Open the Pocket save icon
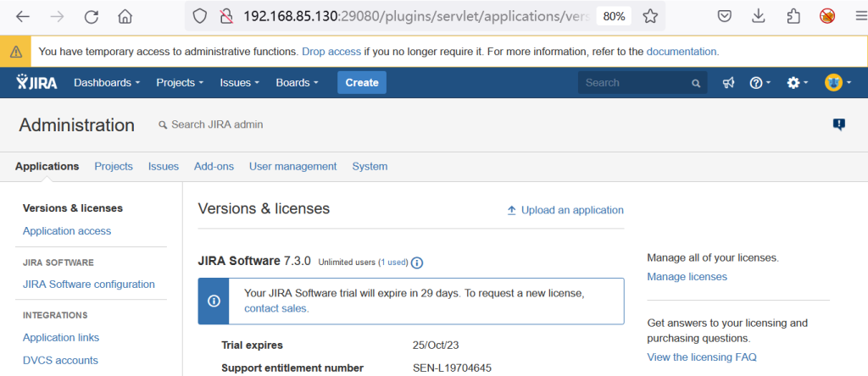 point(724,17)
